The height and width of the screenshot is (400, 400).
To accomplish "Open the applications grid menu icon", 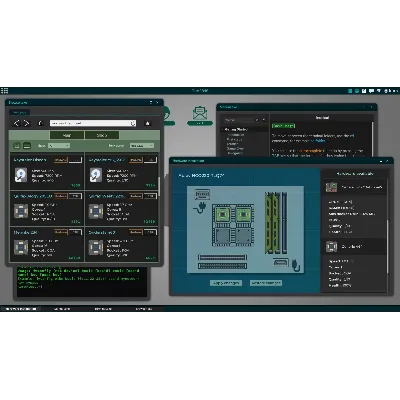I will (4, 91).
